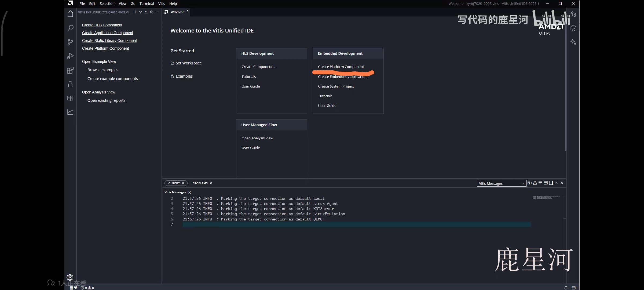This screenshot has width=644, height=290.
Task: Open the Extensions view icon
Action: pos(70,70)
